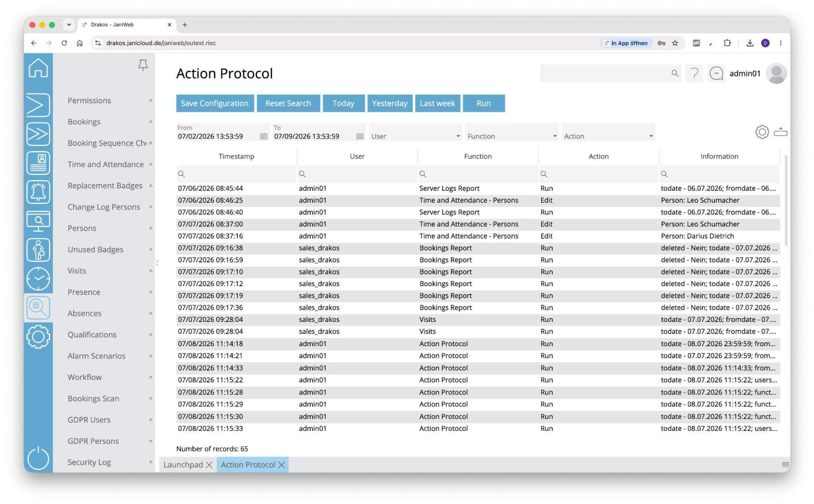814x504 pixels.
Task: Click the Run button
Action: pos(484,104)
